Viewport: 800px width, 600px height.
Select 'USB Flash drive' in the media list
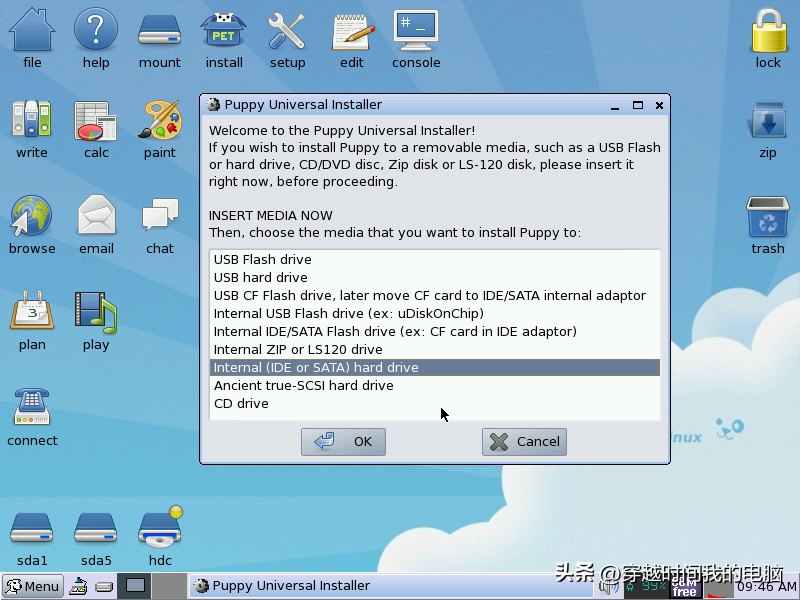click(435, 259)
